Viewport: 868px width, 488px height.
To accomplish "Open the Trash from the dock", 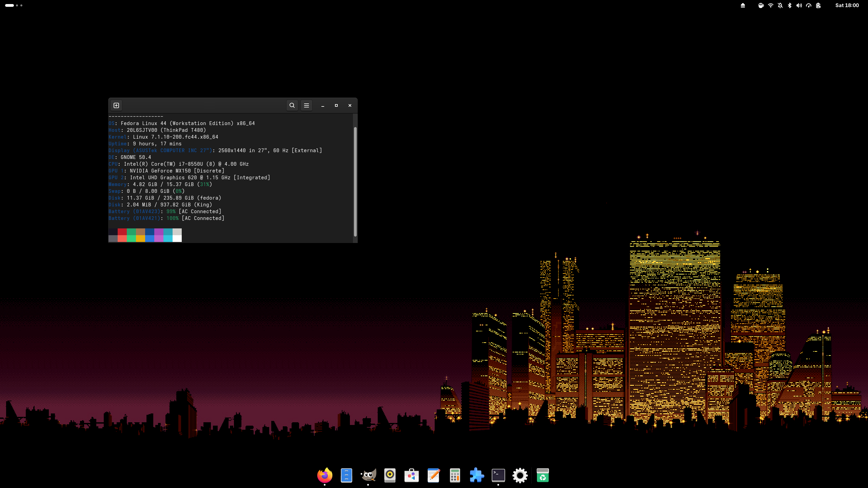I will point(543,475).
